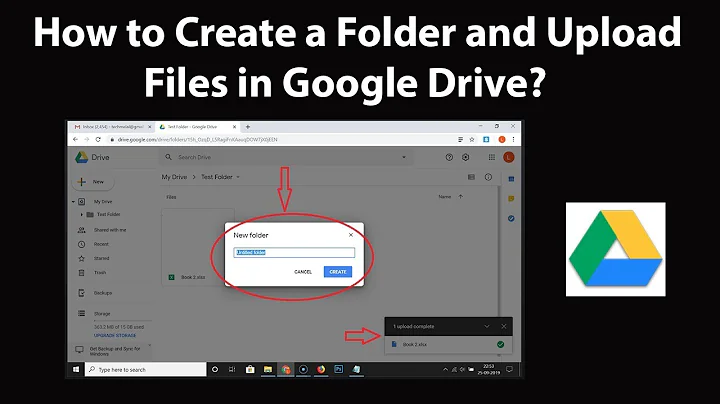Open Calendar icon in right side panel

pyautogui.click(x=511, y=179)
